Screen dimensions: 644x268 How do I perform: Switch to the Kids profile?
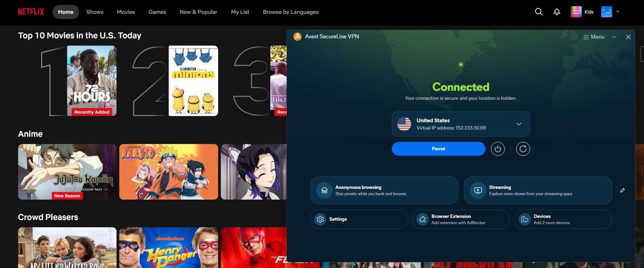(x=582, y=12)
